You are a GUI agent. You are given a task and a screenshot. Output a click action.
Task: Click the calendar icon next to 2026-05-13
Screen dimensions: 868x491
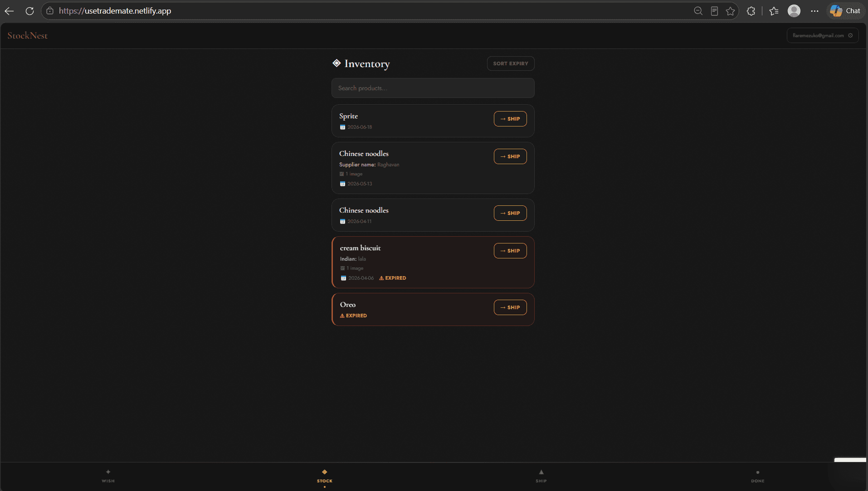(342, 184)
